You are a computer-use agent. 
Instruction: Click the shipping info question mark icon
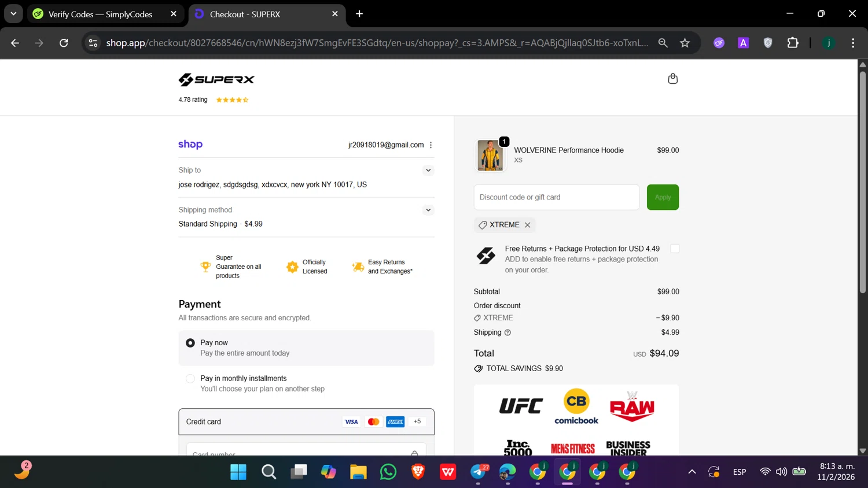507,332
